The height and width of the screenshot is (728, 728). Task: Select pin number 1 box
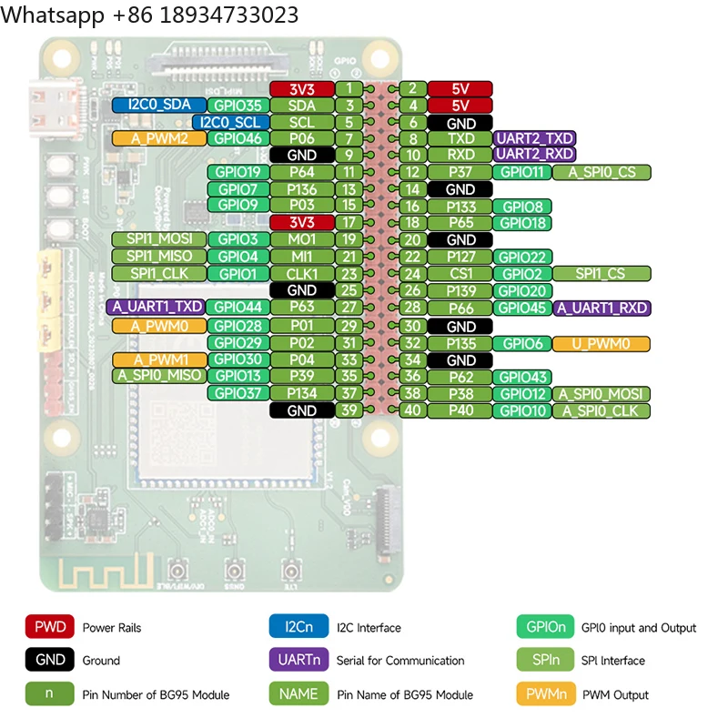point(349,88)
